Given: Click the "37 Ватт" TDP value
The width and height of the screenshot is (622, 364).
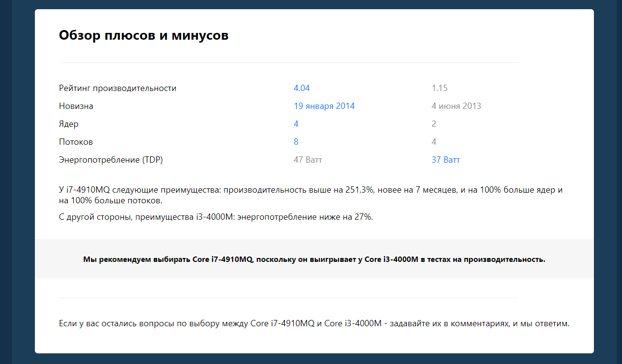Looking at the screenshot, I should point(446,160).
